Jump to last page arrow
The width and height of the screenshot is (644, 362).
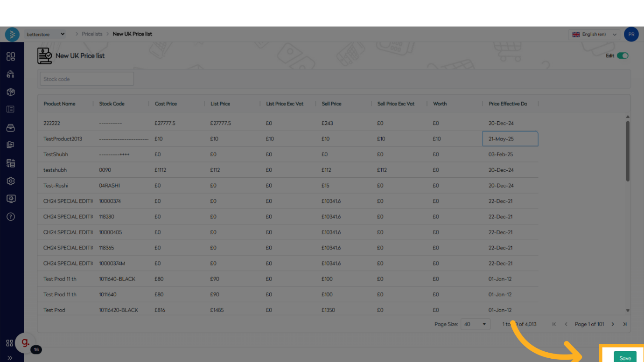[x=625, y=324]
